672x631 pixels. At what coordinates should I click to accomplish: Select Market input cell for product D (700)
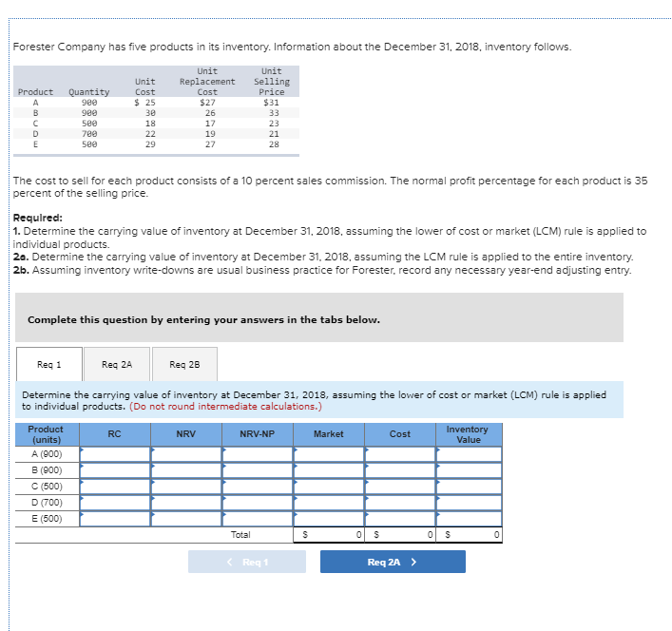(329, 503)
